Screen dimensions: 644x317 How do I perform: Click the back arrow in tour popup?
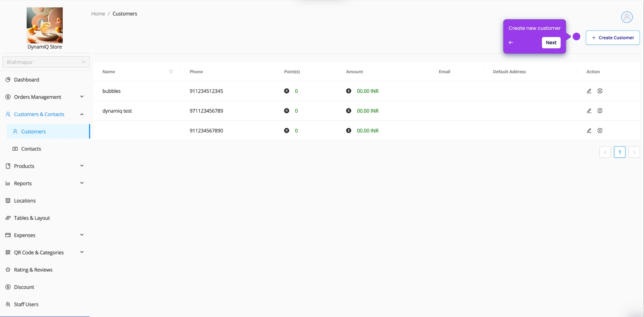(511, 42)
